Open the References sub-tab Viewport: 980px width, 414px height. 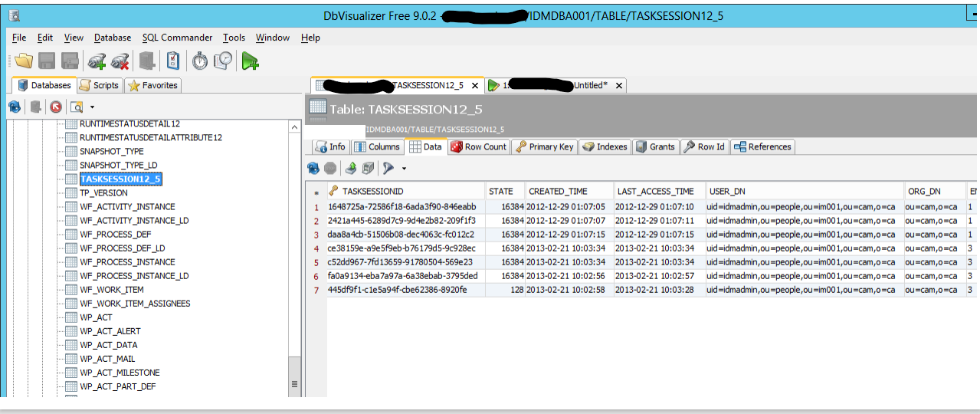point(762,146)
